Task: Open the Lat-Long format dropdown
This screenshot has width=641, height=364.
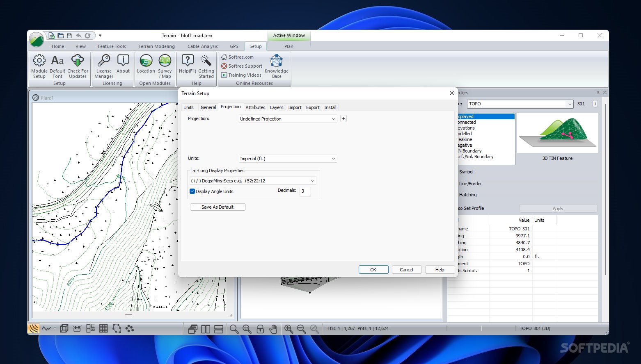Action: point(312,181)
